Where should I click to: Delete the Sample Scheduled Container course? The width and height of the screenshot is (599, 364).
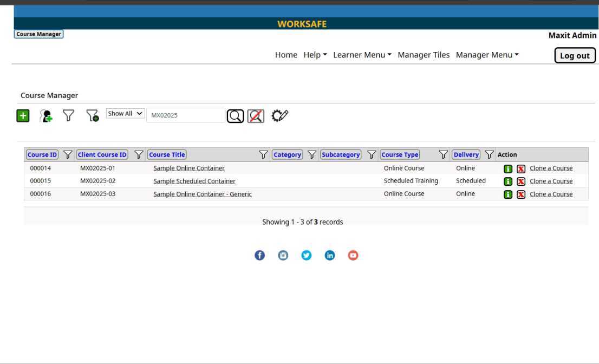click(521, 181)
